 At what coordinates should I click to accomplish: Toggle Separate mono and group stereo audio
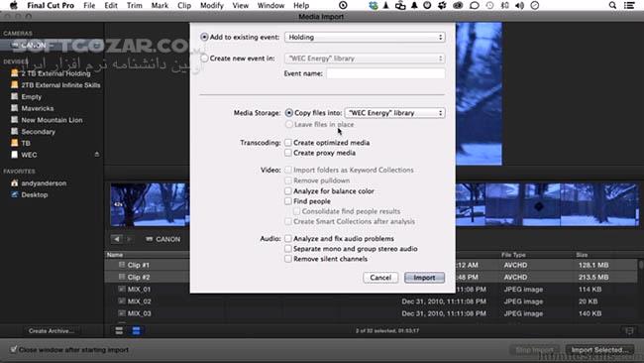pos(288,249)
